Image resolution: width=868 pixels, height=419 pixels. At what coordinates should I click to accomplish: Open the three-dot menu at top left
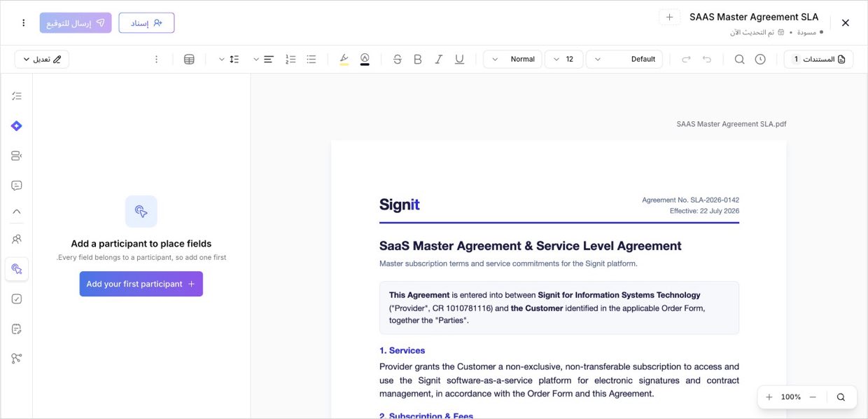[23, 23]
